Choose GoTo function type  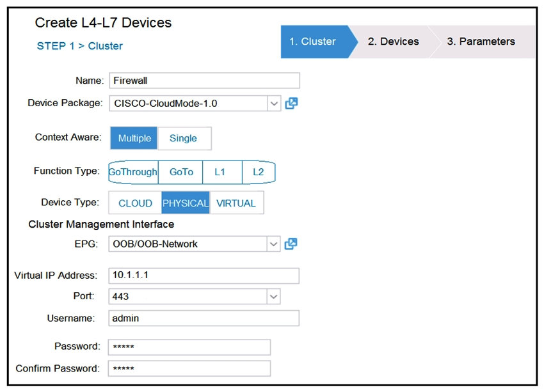[180, 172]
